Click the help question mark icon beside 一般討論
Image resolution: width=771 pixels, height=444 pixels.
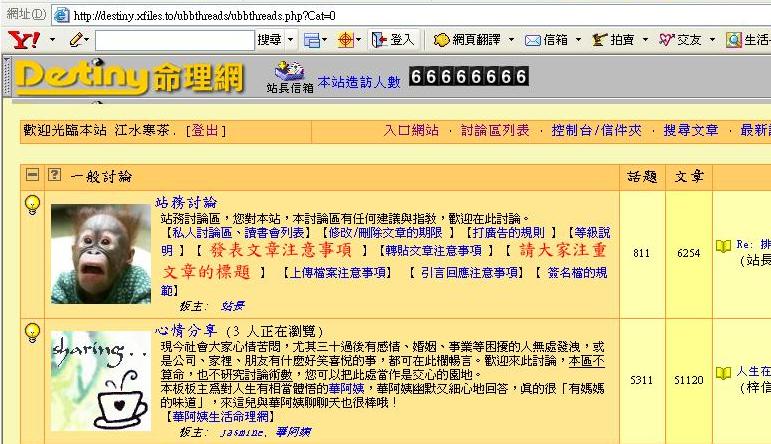(55, 176)
